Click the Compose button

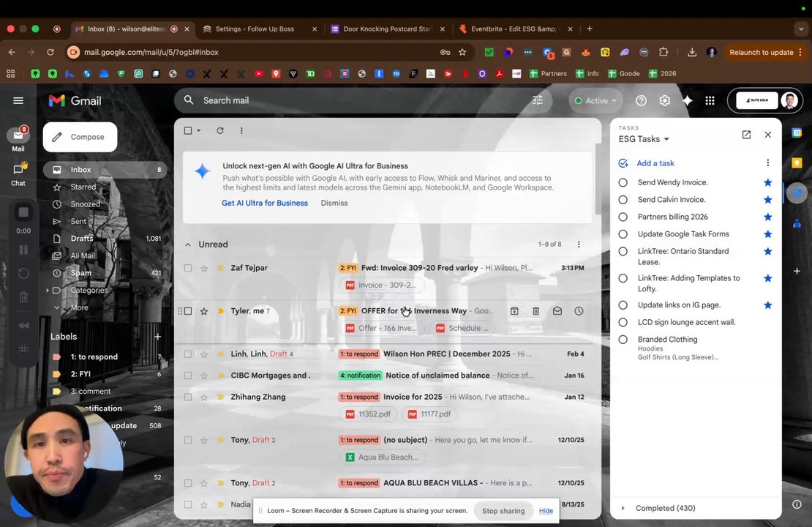point(80,137)
